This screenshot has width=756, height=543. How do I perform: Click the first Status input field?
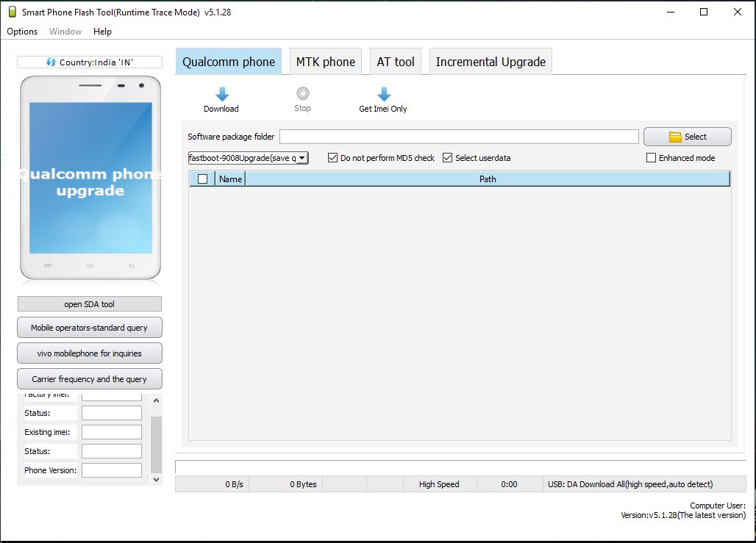click(112, 413)
